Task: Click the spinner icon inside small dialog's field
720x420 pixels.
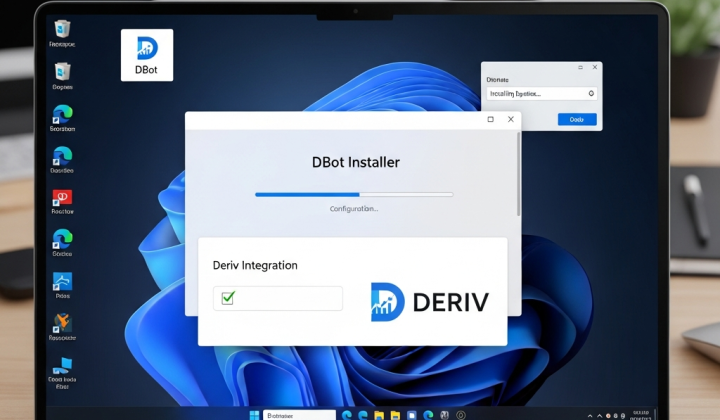Action: pos(591,93)
